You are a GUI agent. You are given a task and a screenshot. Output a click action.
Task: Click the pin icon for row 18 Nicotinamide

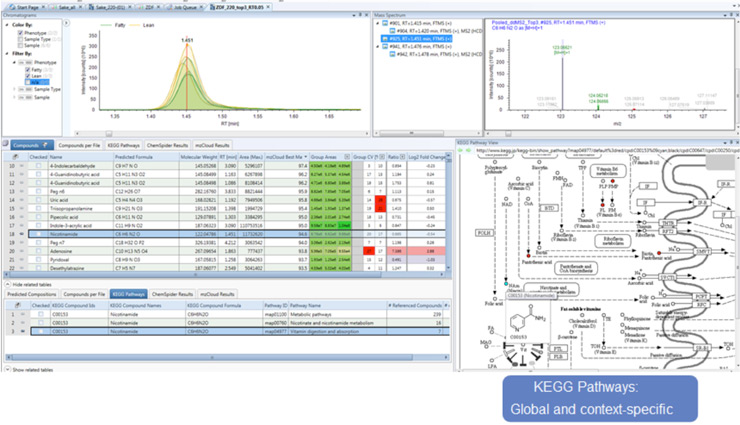point(22,234)
